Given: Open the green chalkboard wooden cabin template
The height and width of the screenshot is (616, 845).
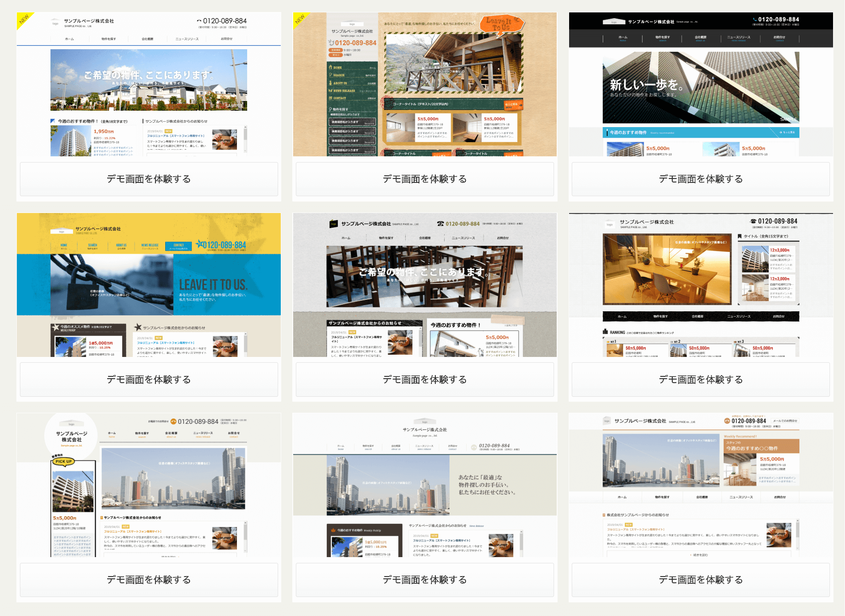Looking at the screenshot, I should 425,179.
